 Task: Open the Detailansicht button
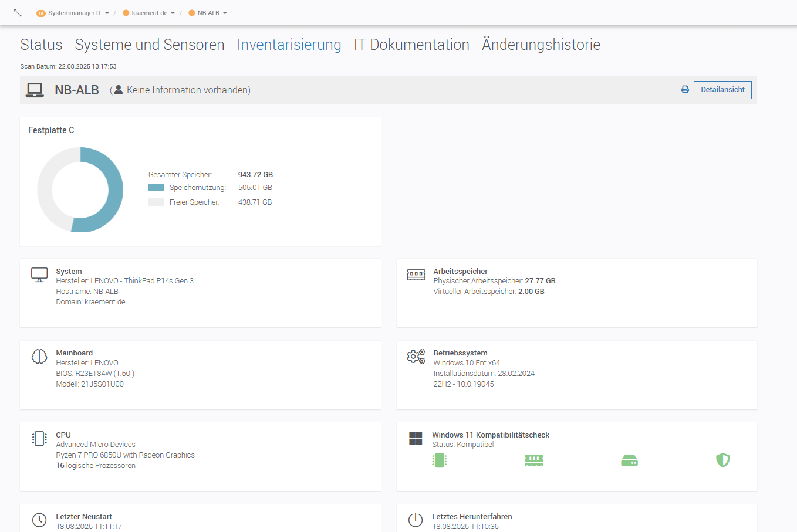(722, 90)
